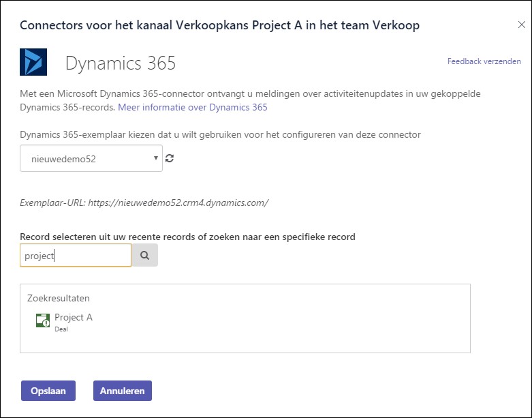532x418 pixels.
Task: Click the Project A deal record icon
Action: coord(43,320)
